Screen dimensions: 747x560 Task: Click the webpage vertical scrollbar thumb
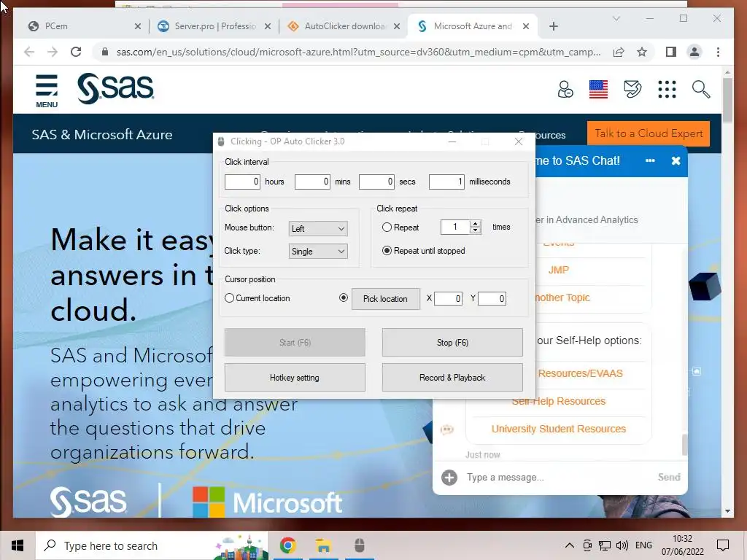pos(727,99)
